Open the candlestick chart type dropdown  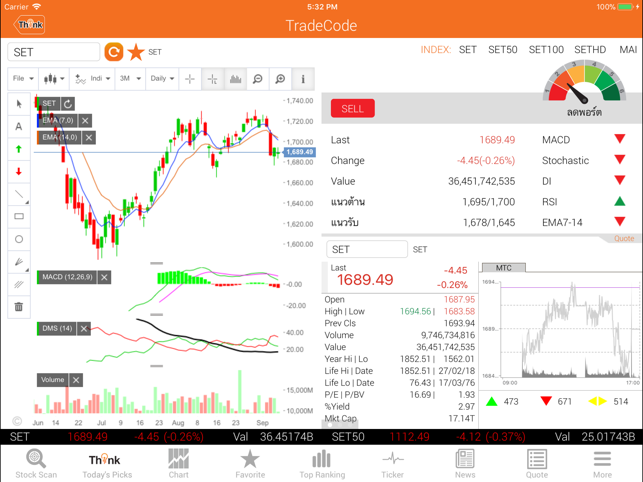(x=54, y=78)
